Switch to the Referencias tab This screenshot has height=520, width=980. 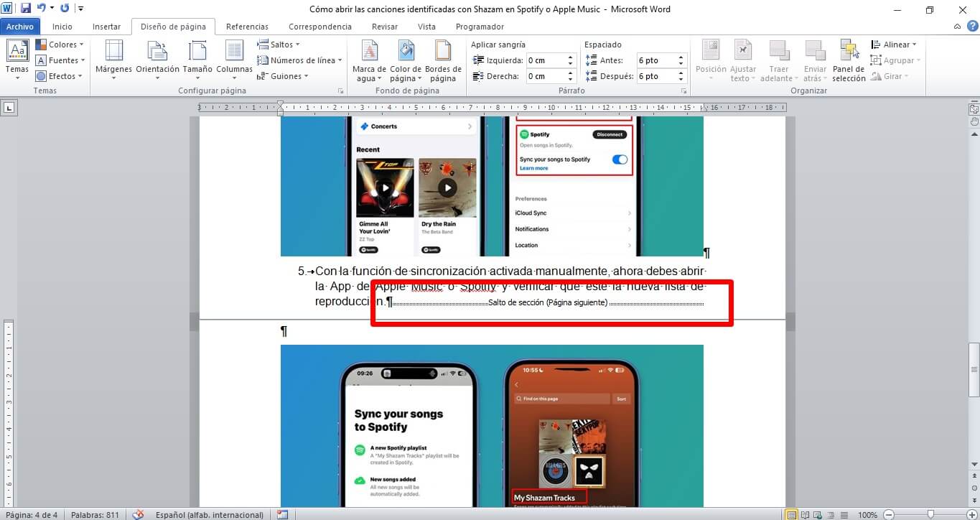pos(247,27)
